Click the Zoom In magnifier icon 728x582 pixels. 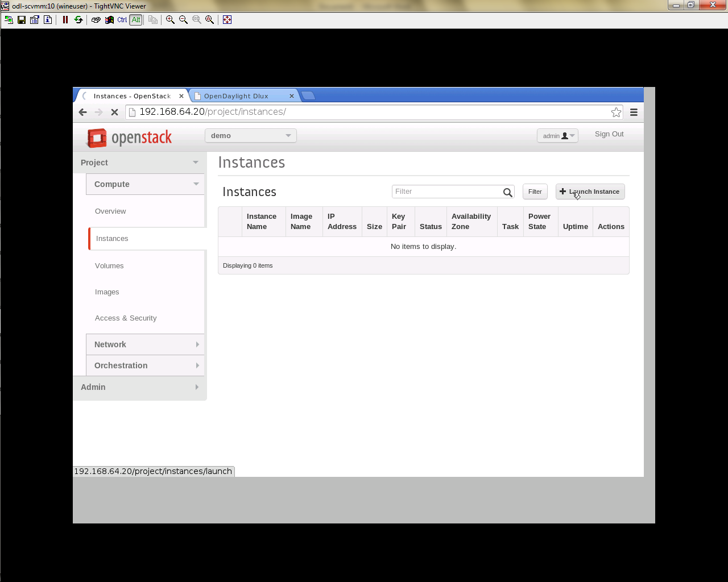pyautogui.click(x=170, y=19)
